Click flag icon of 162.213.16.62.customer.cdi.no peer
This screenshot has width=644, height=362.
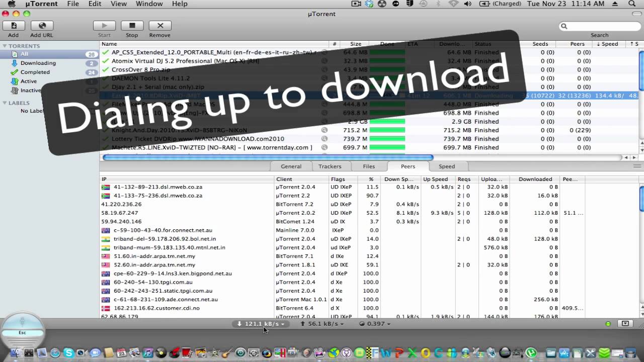tap(106, 308)
